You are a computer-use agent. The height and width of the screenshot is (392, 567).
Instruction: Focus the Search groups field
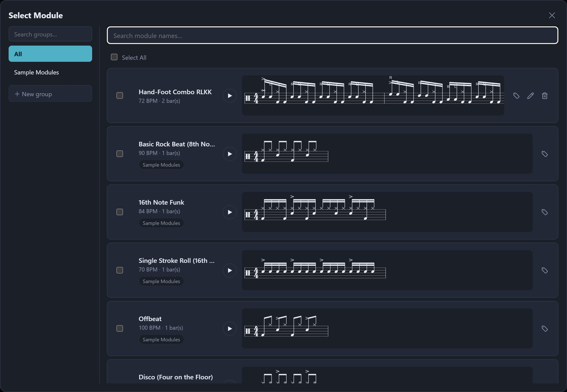click(x=50, y=34)
